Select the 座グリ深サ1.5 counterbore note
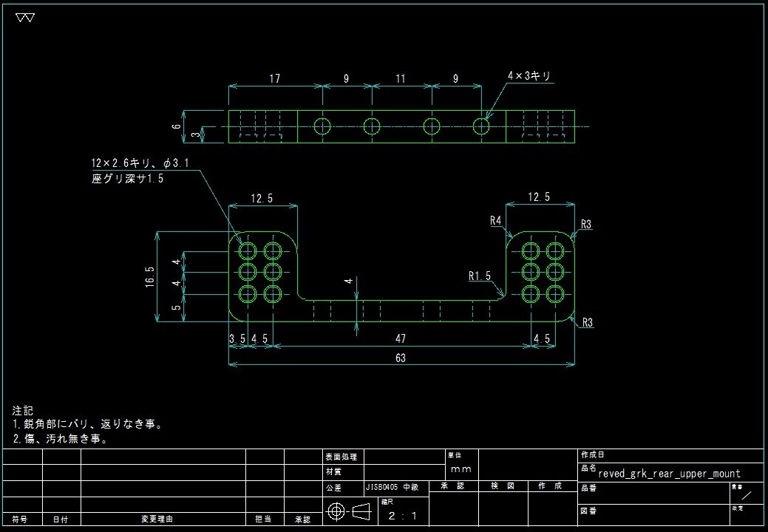 [127, 179]
